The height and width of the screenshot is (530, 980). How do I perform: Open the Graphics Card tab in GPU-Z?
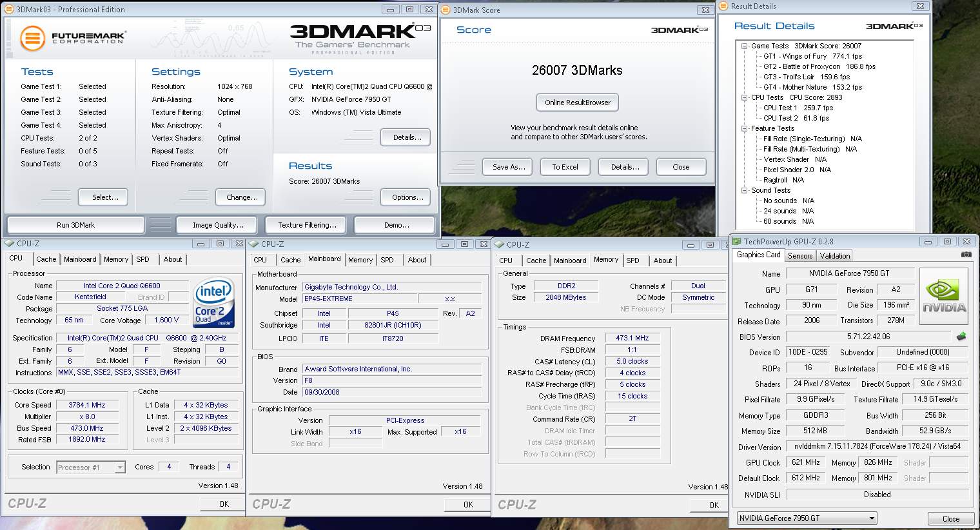click(x=759, y=255)
